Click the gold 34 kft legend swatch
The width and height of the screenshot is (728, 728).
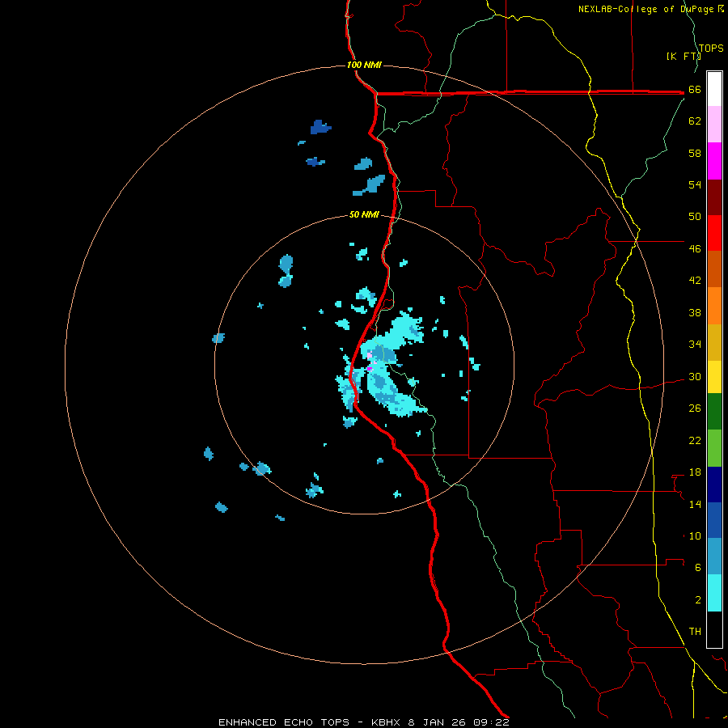pos(714,342)
